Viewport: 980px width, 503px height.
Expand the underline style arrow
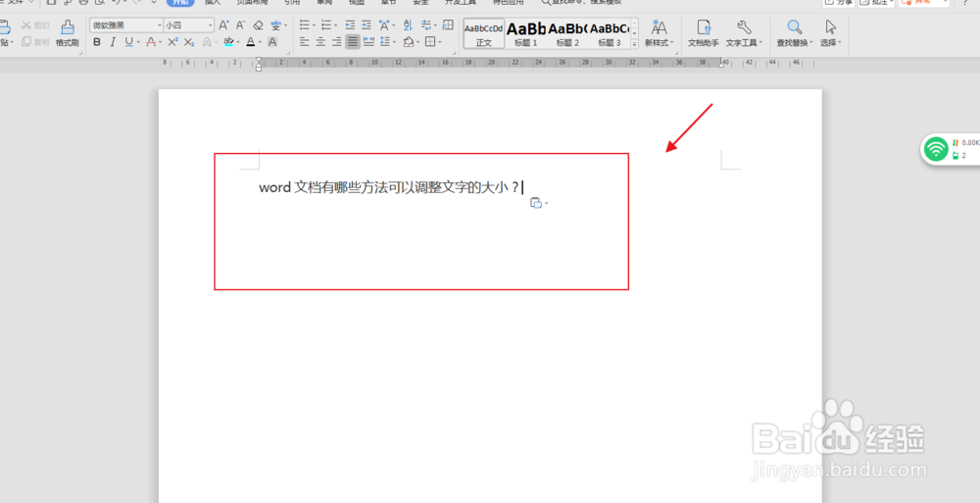(x=138, y=42)
